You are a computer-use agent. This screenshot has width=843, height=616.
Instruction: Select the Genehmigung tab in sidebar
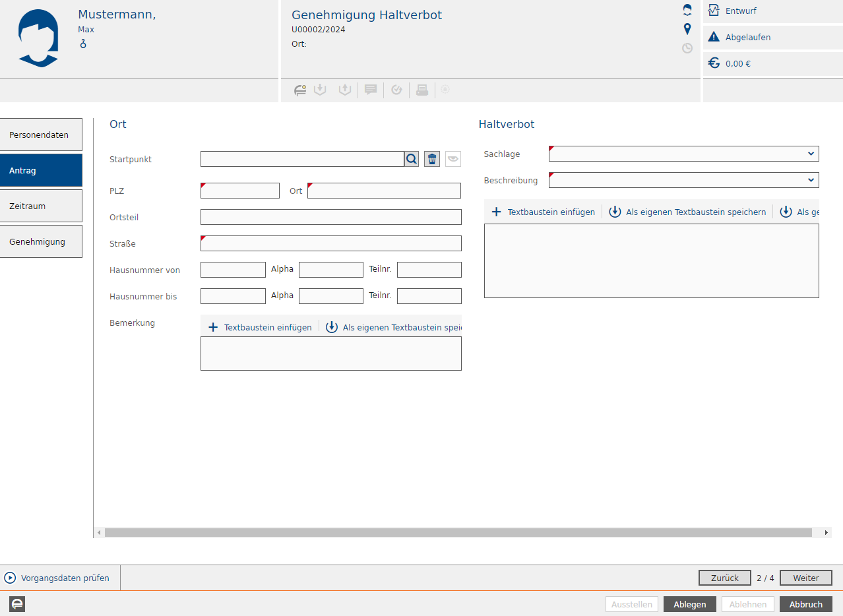pyautogui.click(x=41, y=241)
